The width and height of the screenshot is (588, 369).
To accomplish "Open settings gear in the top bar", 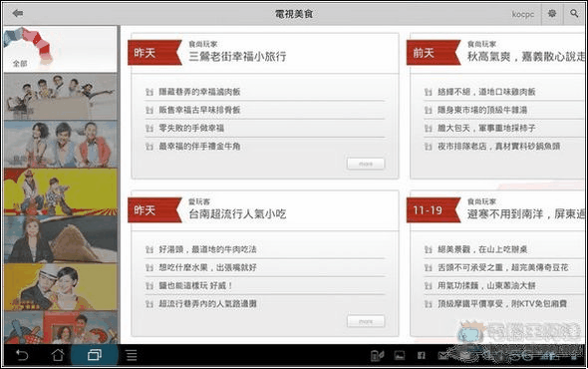I will click(552, 14).
